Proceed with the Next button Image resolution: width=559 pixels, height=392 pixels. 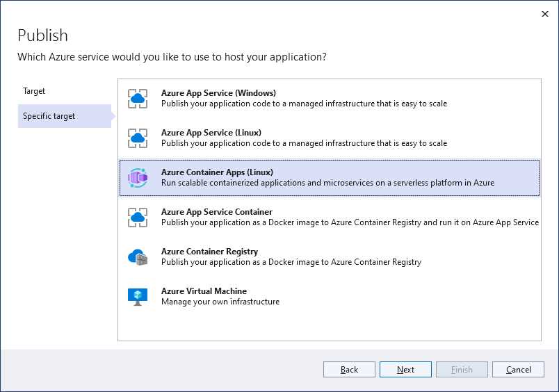pyautogui.click(x=405, y=370)
